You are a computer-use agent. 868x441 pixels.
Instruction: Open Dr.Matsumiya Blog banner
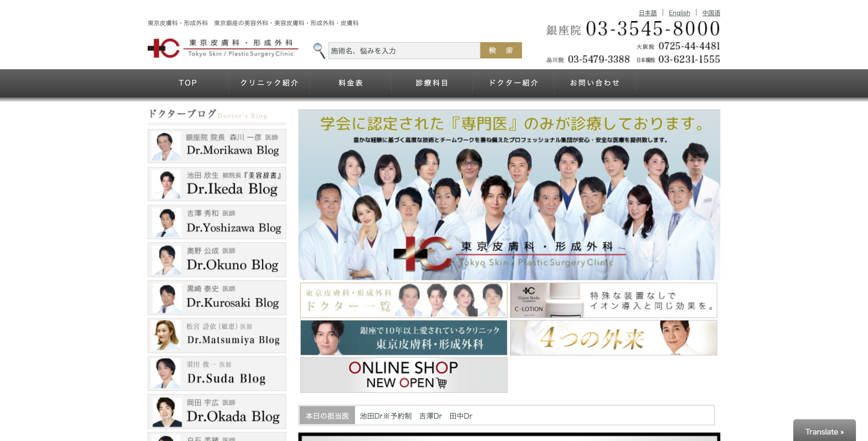tap(217, 336)
